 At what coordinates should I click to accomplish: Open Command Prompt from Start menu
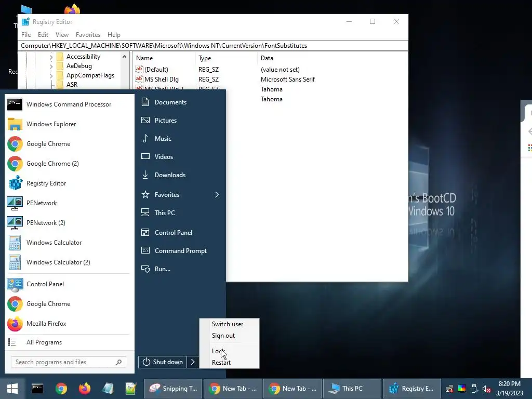point(180,251)
